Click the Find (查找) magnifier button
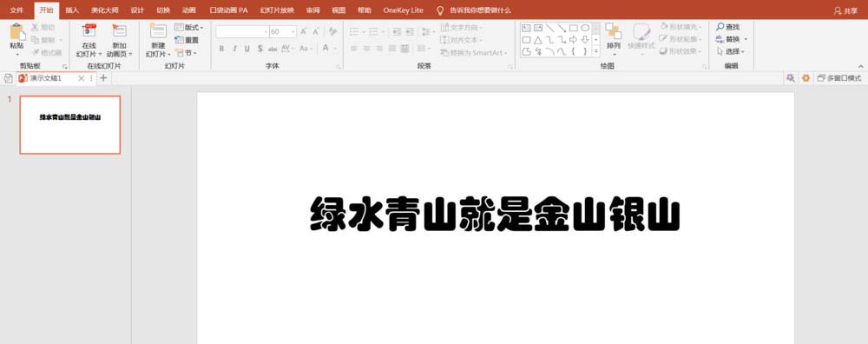The image size is (868, 344). [x=728, y=27]
